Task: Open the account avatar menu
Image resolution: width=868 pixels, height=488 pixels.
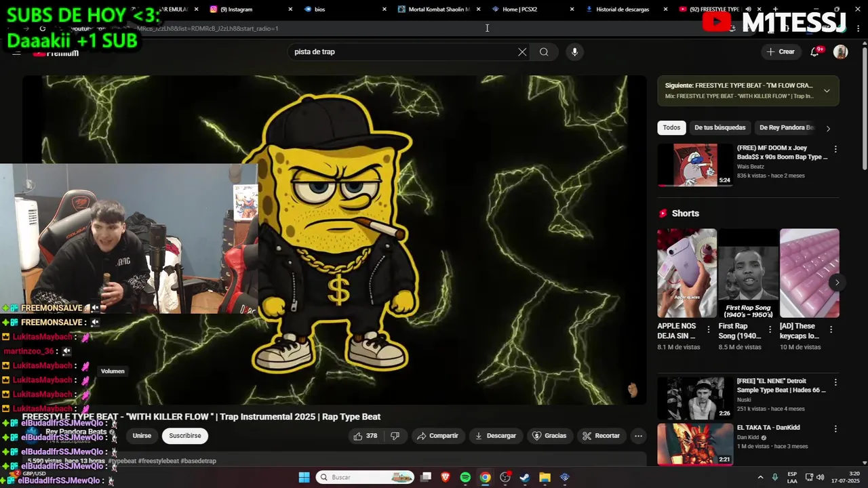Action: 841,52
